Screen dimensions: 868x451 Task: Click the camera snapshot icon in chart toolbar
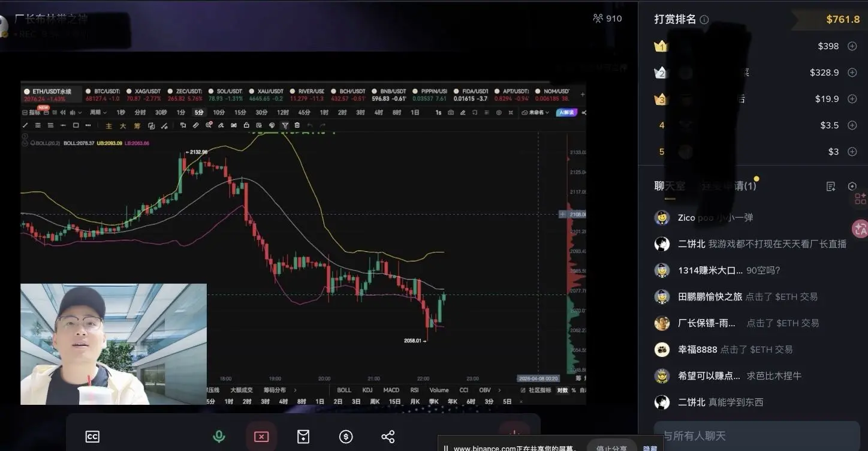click(x=451, y=112)
